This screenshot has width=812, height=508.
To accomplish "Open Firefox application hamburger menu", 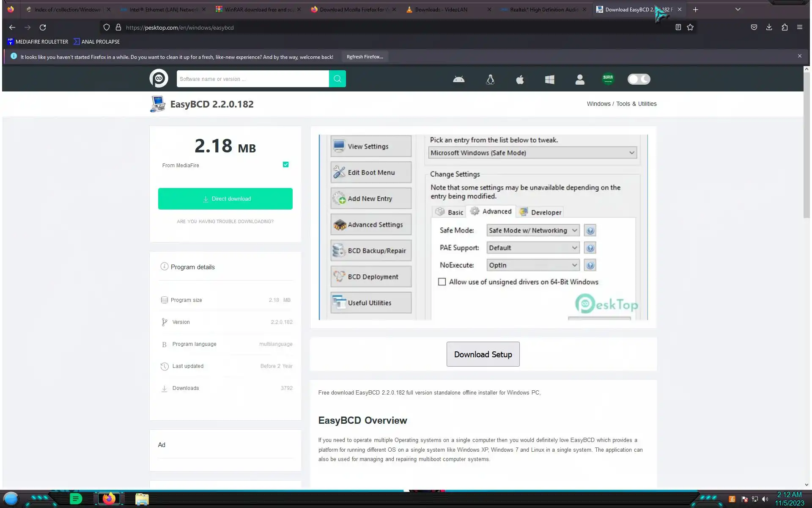I will click(799, 27).
